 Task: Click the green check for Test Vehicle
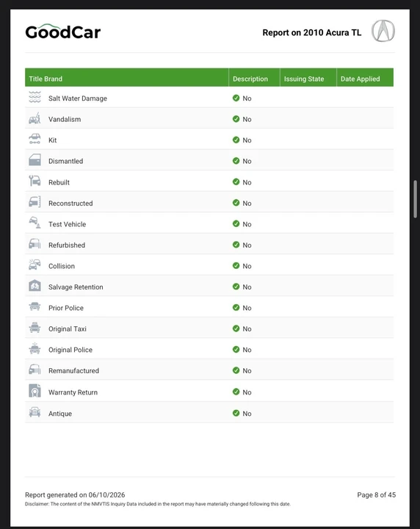coord(236,223)
